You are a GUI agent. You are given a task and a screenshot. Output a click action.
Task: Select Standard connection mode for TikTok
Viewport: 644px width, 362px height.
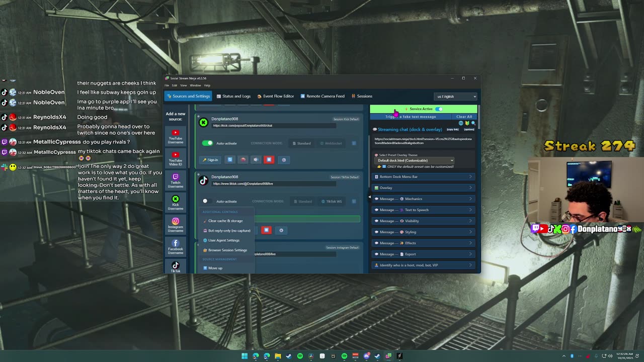click(x=303, y=201)
